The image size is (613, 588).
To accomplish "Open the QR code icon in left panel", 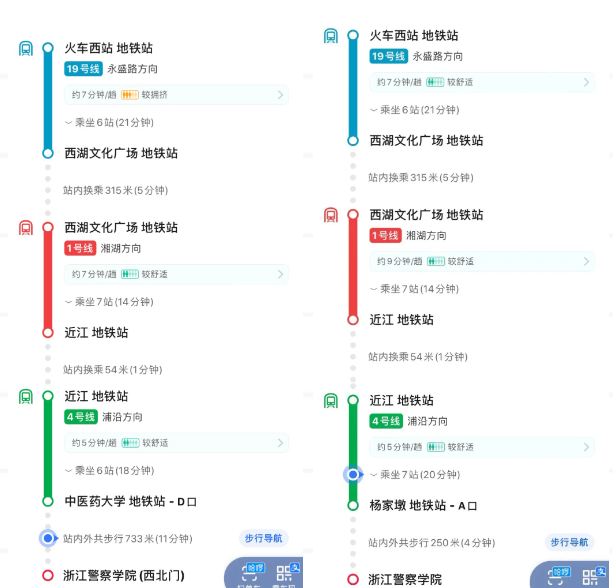I will tap(287, 574).
